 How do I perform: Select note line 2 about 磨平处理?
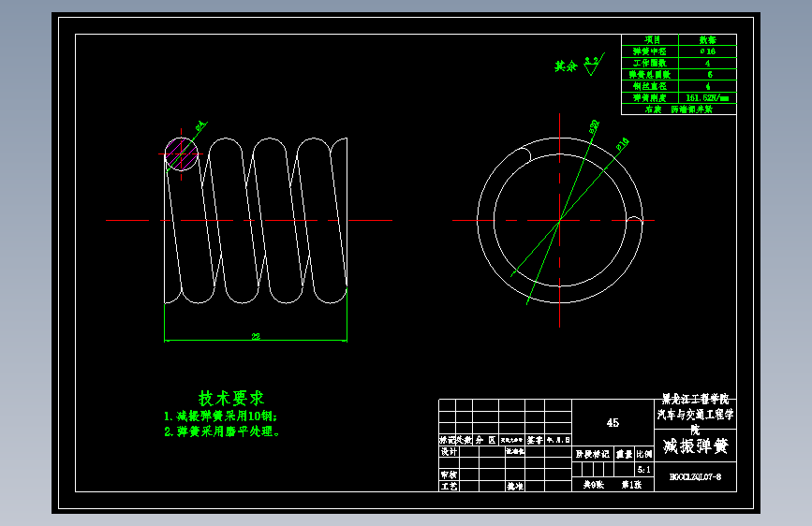[x=222, y=431]
